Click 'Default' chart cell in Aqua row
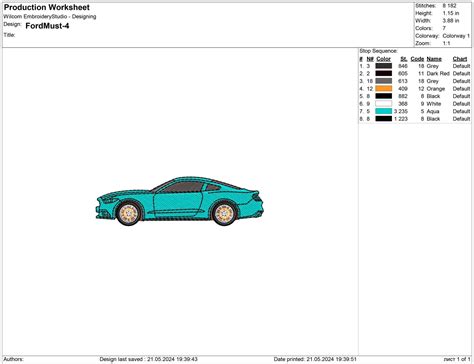474x364 pixels. (x=461, y=111)
